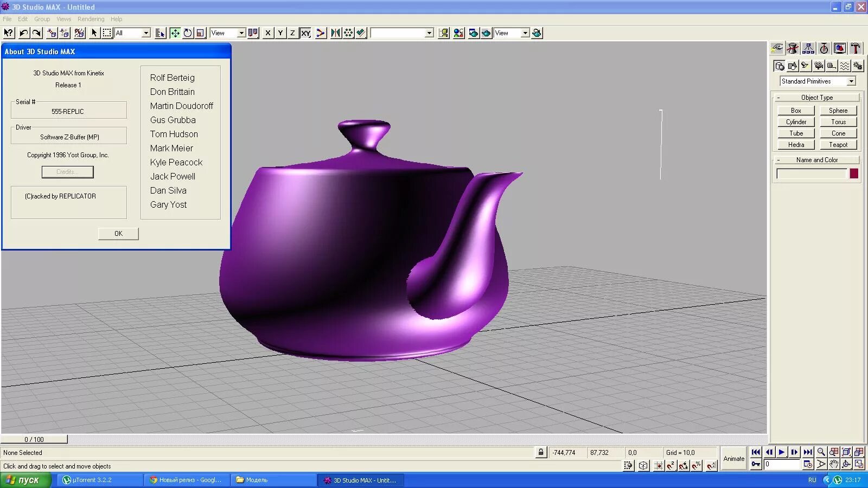Choose the Select and Move tool
Viewport: 868px width, 488px height.
click(175, 33)
